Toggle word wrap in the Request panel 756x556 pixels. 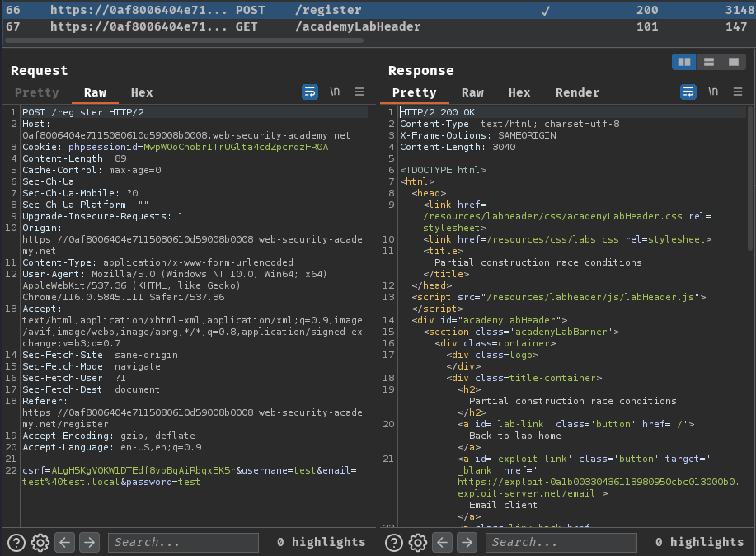[x=310, y=92]
